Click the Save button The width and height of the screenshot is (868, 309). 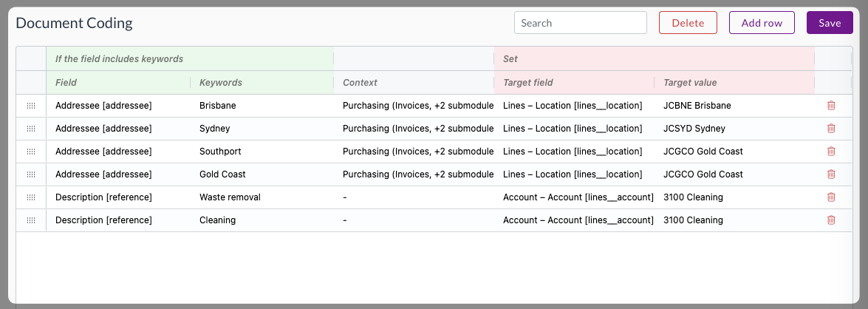(x=830, y=23)
